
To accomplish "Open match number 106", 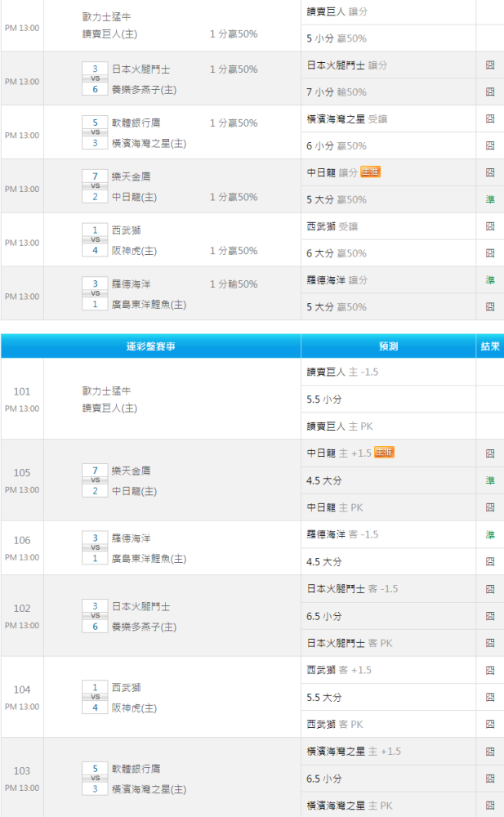I will [x=22, y=540].
